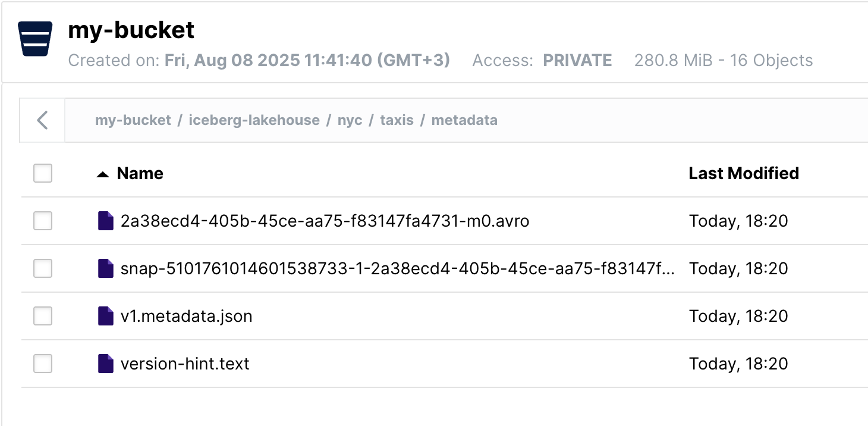Sort the files by Last Modified

744,173
